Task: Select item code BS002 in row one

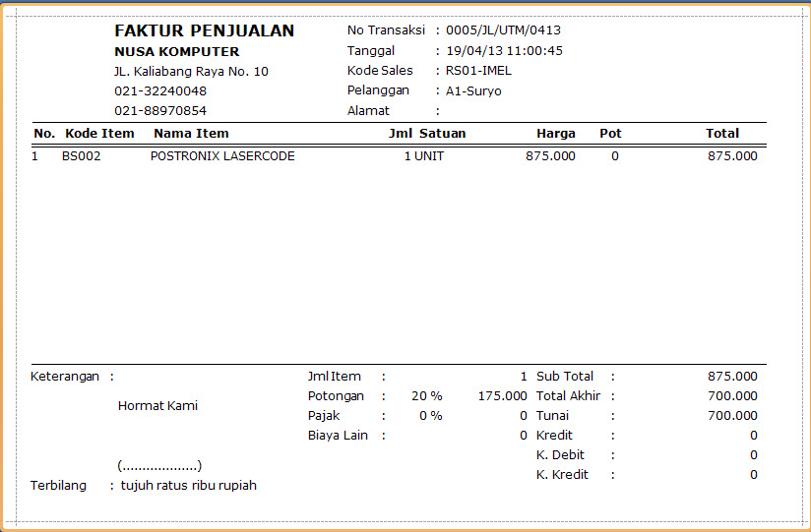Action: point(82,156)
